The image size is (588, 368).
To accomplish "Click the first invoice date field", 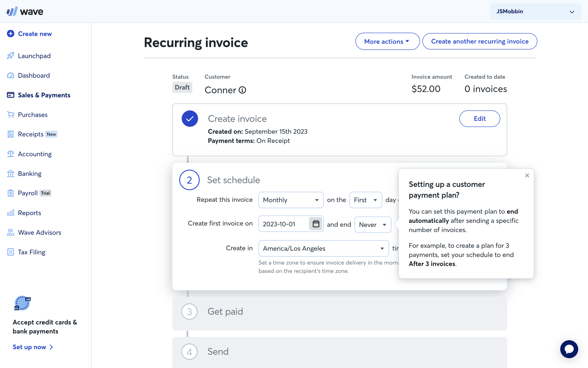I will coord(284,224).
